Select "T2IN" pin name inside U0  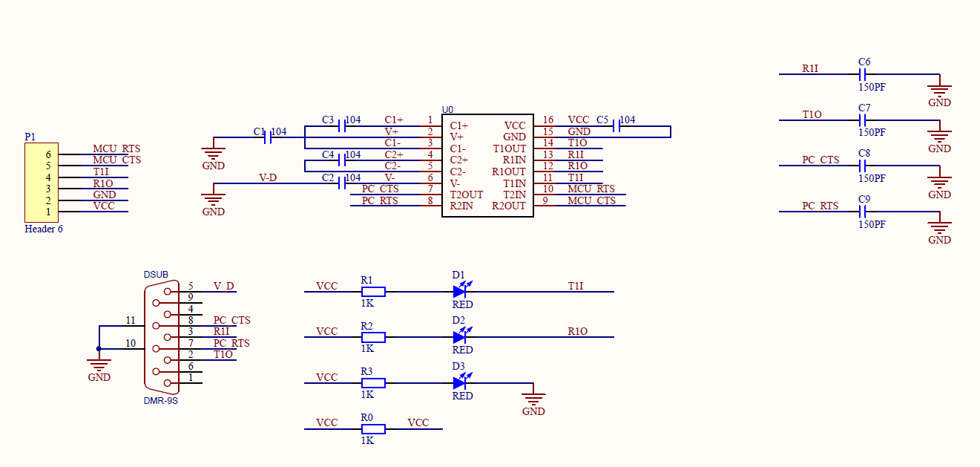click(514, 195)
